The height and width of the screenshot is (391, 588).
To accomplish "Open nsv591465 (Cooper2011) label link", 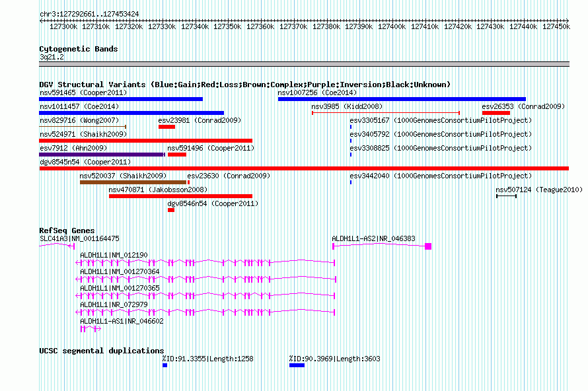I will 83,92.
